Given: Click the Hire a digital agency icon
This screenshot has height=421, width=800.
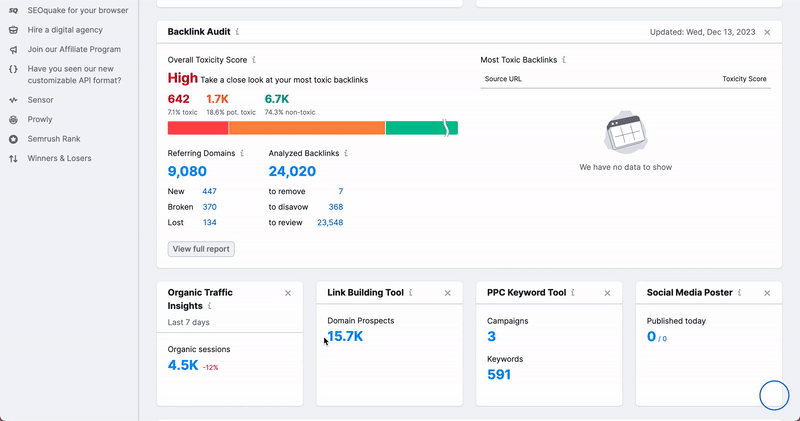Looking at the screenshot, I should click(x=13, y=30).
